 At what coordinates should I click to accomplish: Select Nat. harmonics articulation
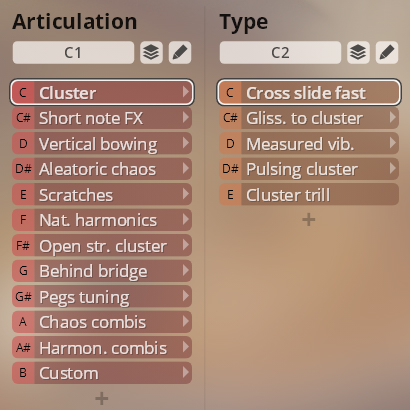click(102, 220)
